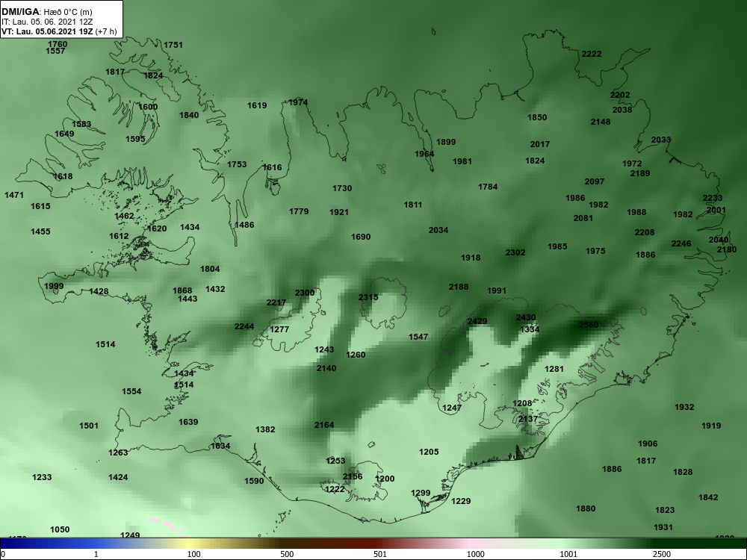Click the 2222 value label

pos(592,55)
